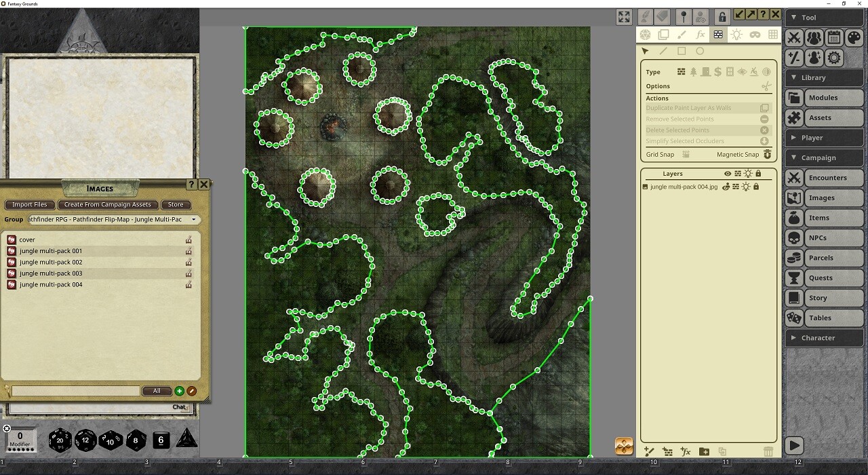Open the Modifiers (+/-) tool

pyautogui.click(x=793, y=58)
